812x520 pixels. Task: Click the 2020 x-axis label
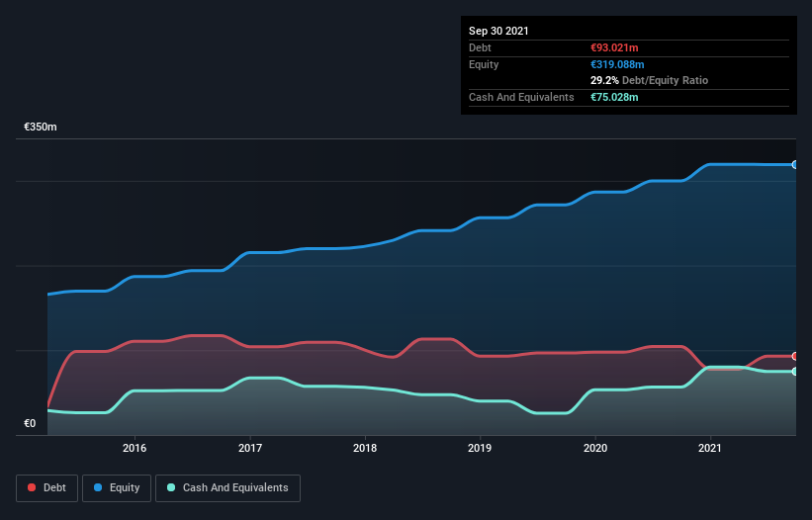(x=595, y=448)
